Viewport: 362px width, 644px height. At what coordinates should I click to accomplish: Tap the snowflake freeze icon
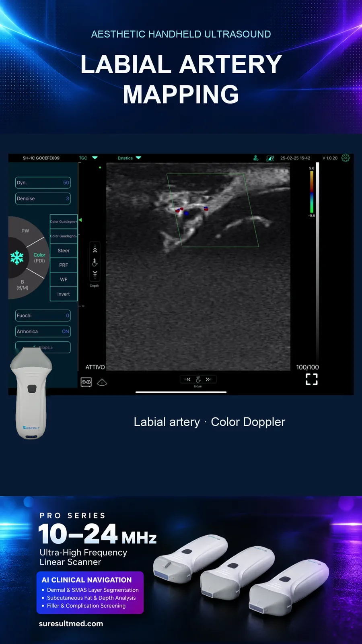click(x=17, y=258)
